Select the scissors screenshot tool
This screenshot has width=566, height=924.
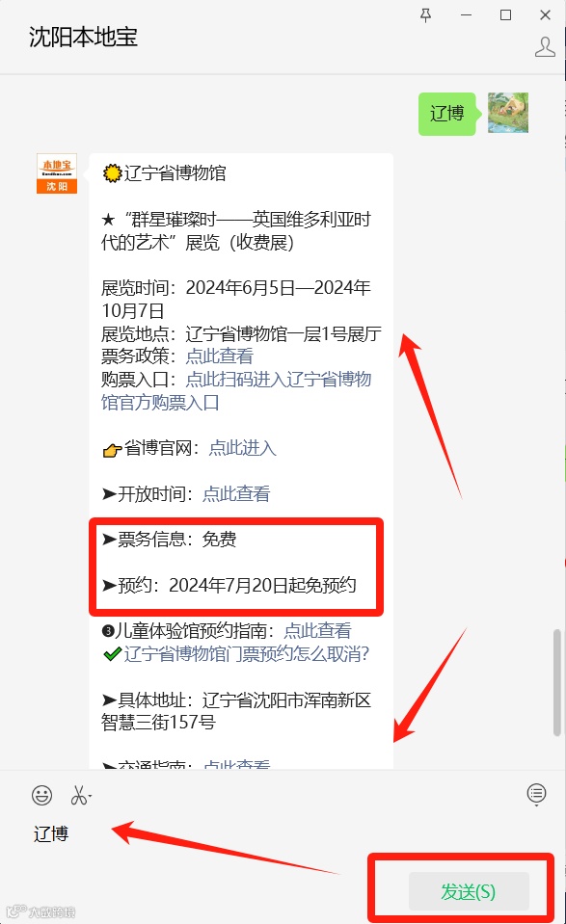pos(78,795)
